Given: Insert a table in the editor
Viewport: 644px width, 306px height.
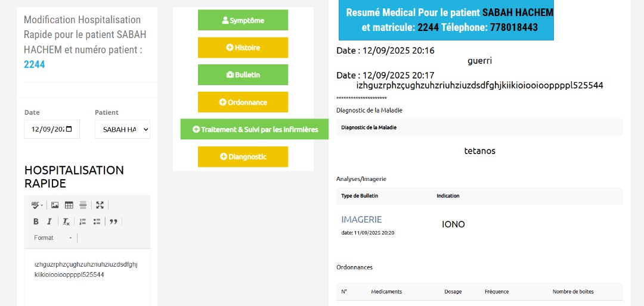Looking at the screenshot, I should click(69, 205).
